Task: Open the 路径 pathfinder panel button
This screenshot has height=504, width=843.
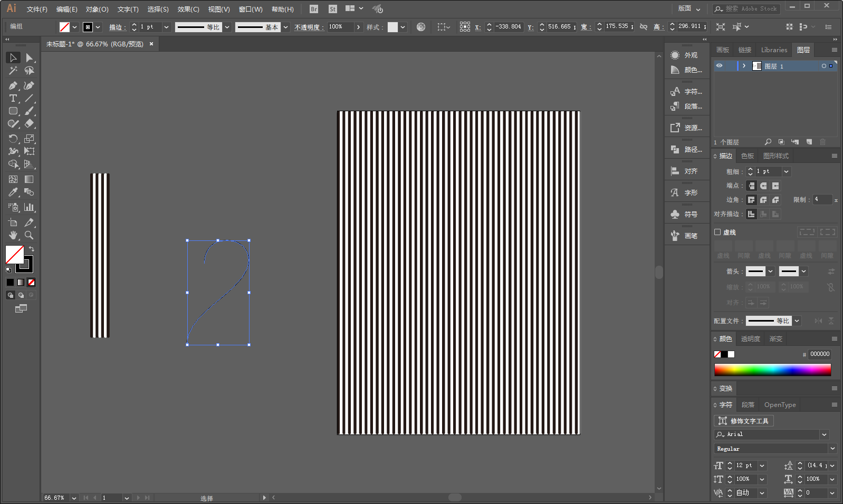Action: [686, 149]
